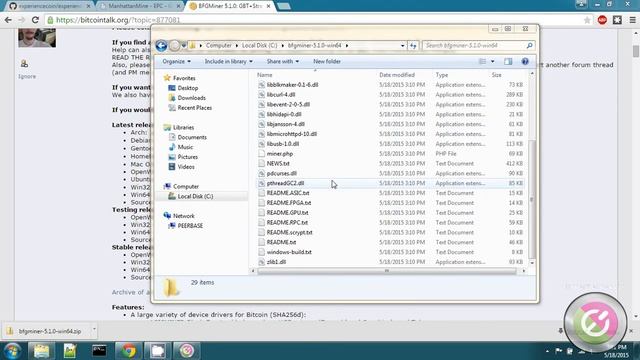Image resolution: width=640 pixels, height=360 pixels.
Task: Select file miner.php
Action: click(280, 154)
